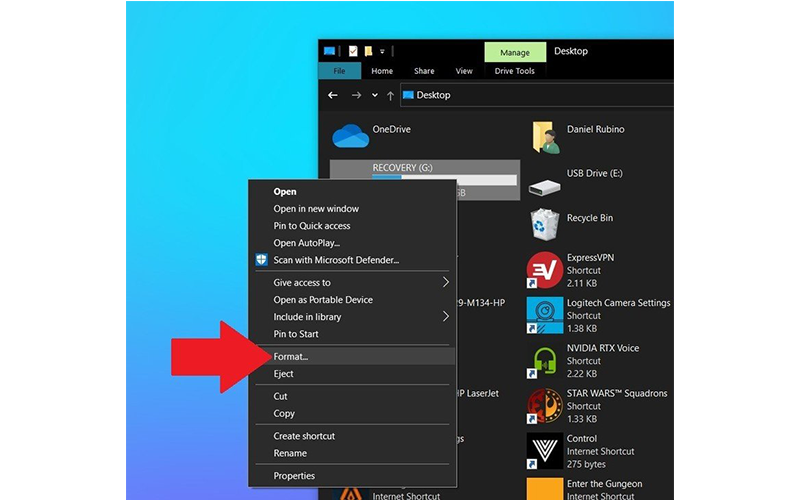
Task: Click Scan with Microsoft Defender option
Action: coord(336,260)
